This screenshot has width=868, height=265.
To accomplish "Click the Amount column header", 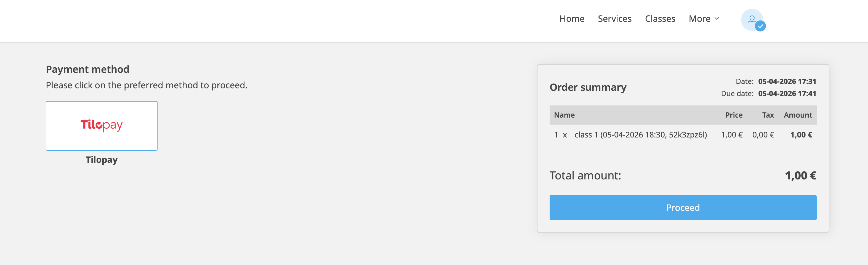I will point(798,115).
